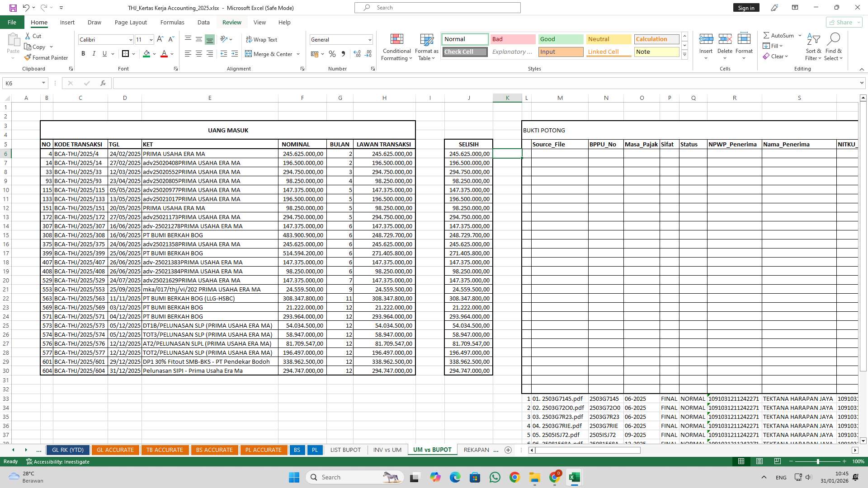The height and width of the screenshot is (488, 868).
Task: Open the Name Box dropdown arrow
Action: pyautogui.click(x=43, y=83)
